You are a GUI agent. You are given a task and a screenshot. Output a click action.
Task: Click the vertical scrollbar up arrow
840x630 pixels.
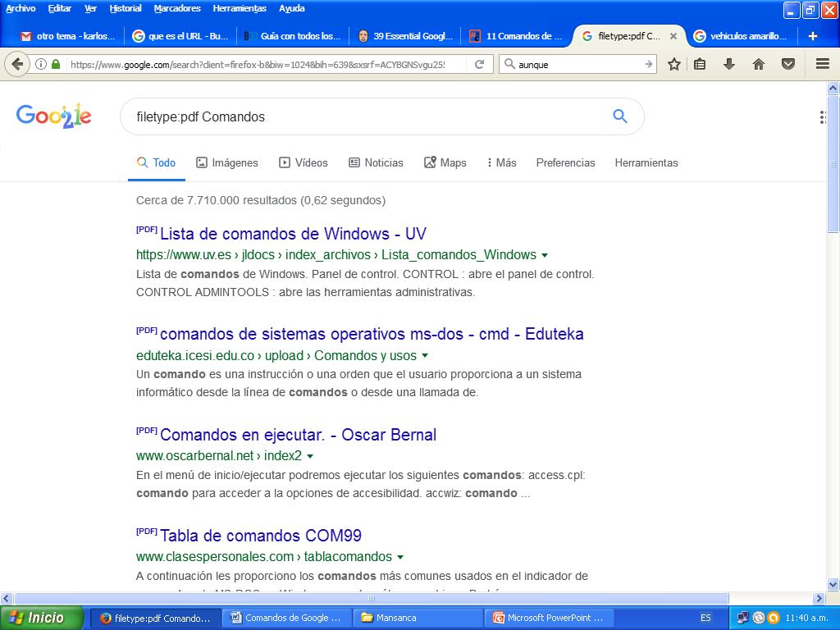(x=833, y=88)
